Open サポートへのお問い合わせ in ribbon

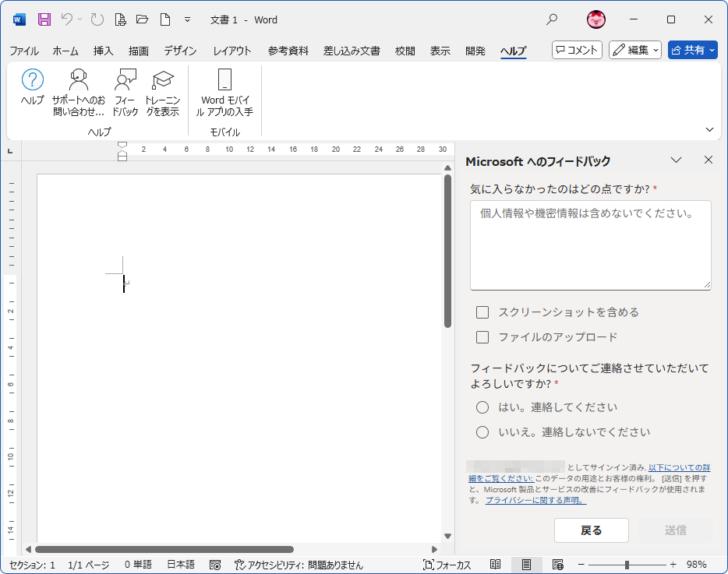click(78, 92)
